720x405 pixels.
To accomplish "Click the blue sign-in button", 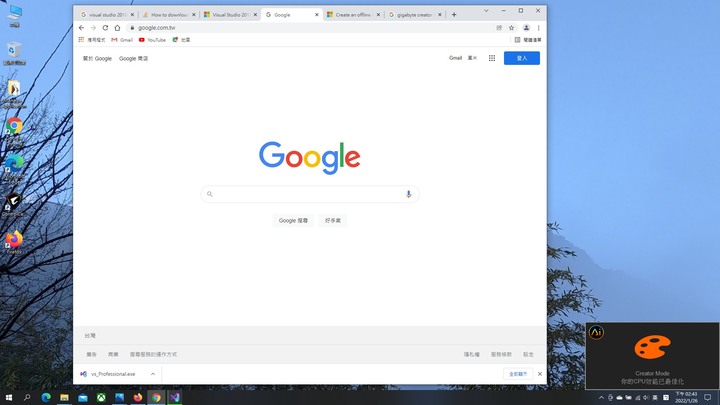I will (x=522, y=58).
